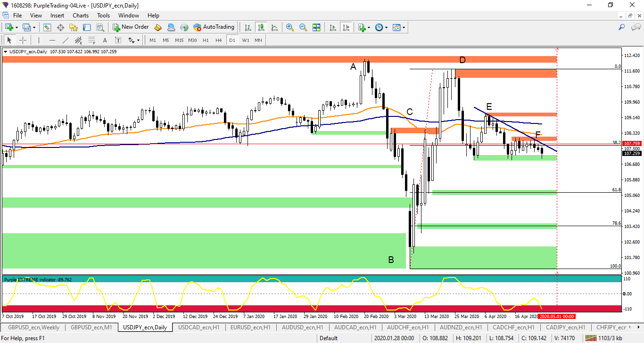
Task: Toggle the Terminal panel icon
Action: [x=86, y=27]
